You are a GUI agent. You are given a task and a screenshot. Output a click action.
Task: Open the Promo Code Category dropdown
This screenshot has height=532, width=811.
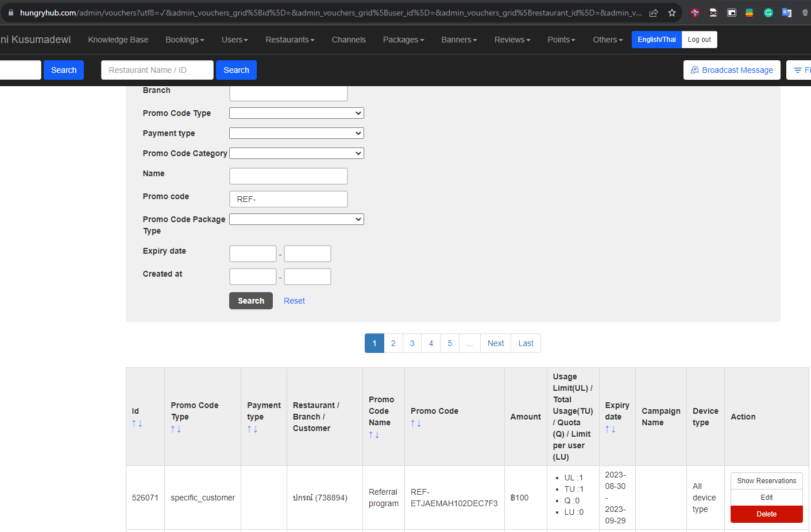pos(296,153)
